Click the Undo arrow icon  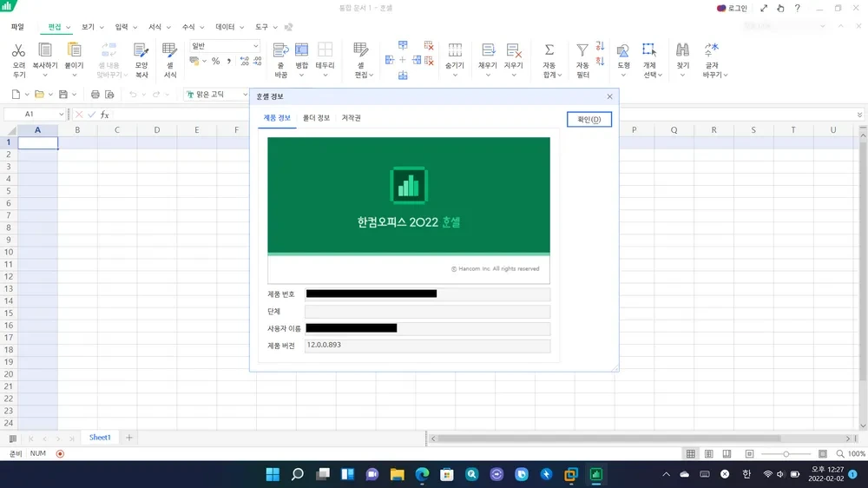point(133,94)
